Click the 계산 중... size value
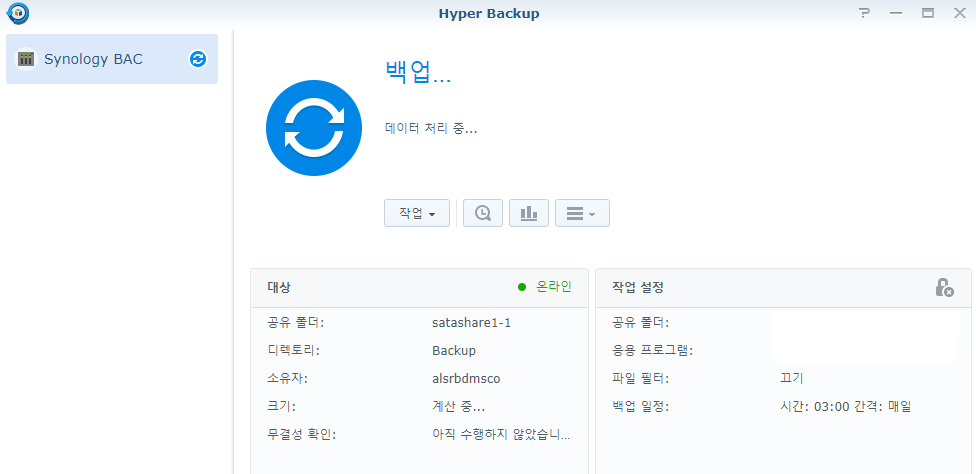This screenshot has height=474, width=976. (x=459, y=407)
